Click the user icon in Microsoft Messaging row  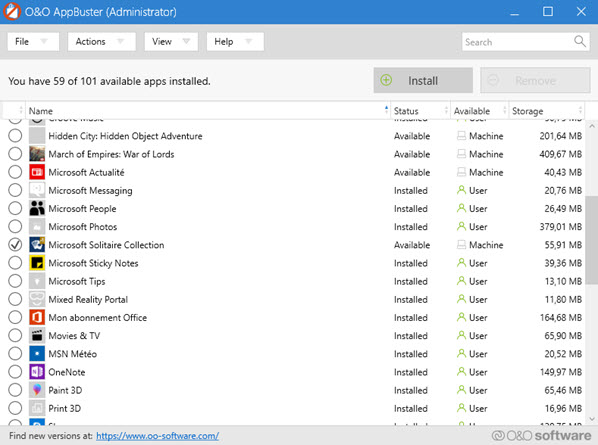pos(461,190)
